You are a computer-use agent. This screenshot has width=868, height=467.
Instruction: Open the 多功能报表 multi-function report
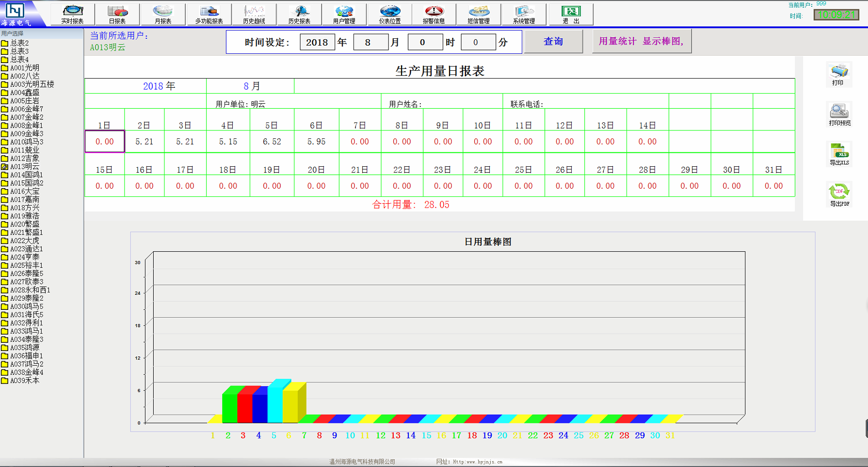[x=209, y=14]
